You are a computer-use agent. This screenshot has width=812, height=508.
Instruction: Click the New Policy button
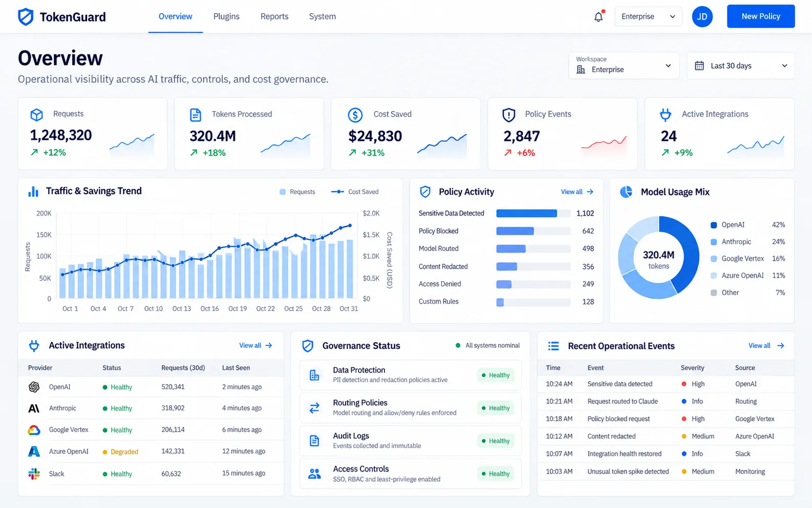pos(761,16)
